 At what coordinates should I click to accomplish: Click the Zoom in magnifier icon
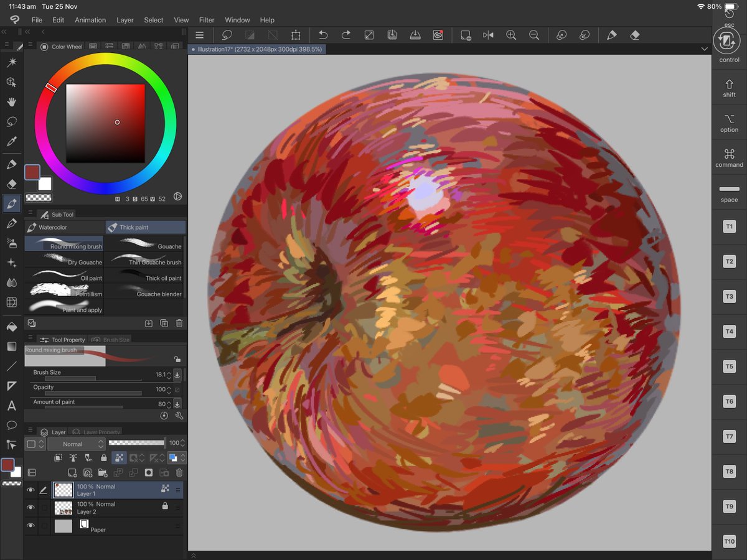click(x=511, y=35)
